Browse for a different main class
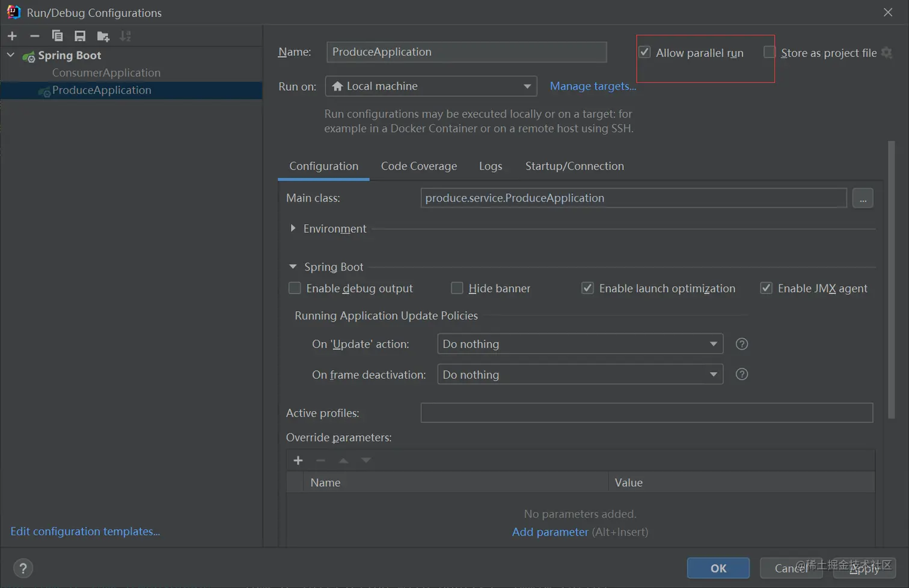Screen dimensions: 909x588 tap(863, 198)
